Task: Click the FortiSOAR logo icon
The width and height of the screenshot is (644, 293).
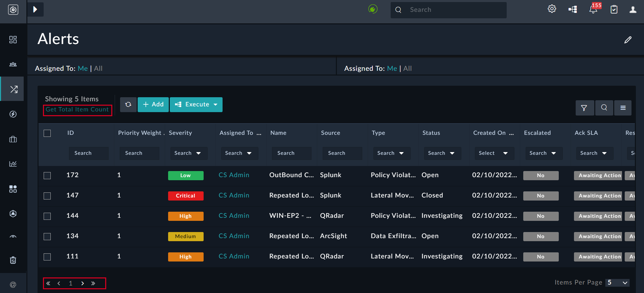Action: (x=13, y=10)
